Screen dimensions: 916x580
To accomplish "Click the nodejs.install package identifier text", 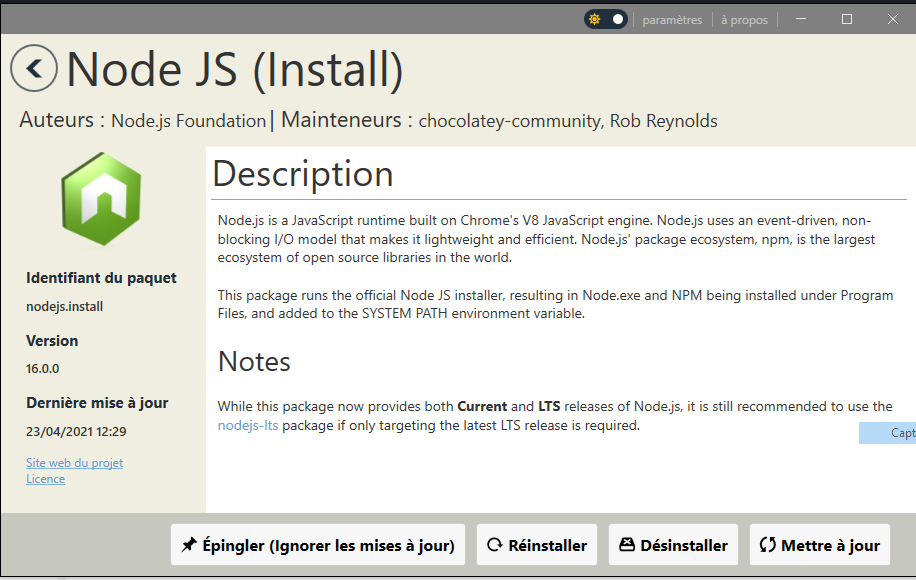I will click(64, 306).
